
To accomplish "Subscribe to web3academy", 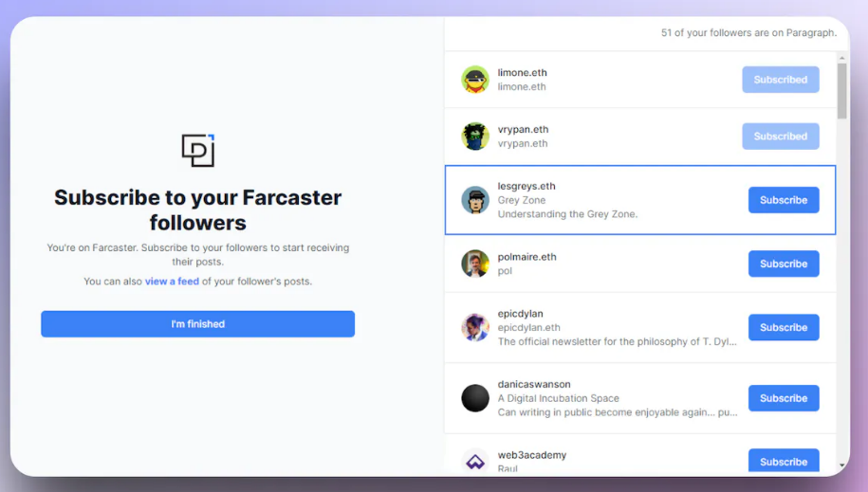I will tap(783, 462).
